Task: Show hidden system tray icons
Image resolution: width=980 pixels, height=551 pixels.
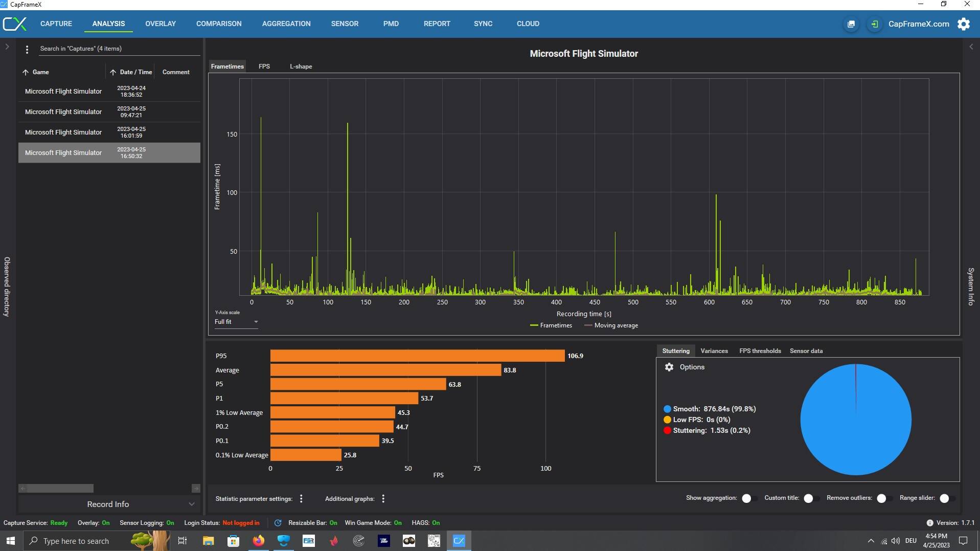Action: [871, 541]
